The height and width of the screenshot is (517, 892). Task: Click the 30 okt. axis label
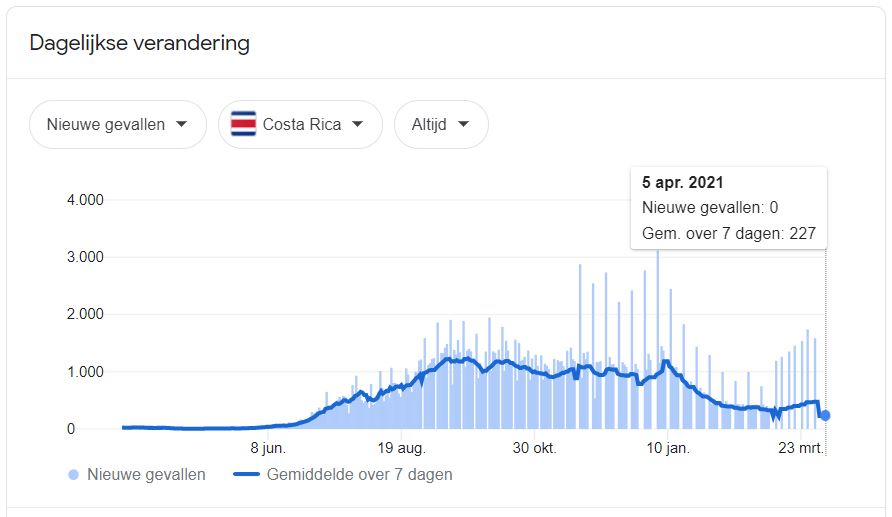(x=534, y=448)
